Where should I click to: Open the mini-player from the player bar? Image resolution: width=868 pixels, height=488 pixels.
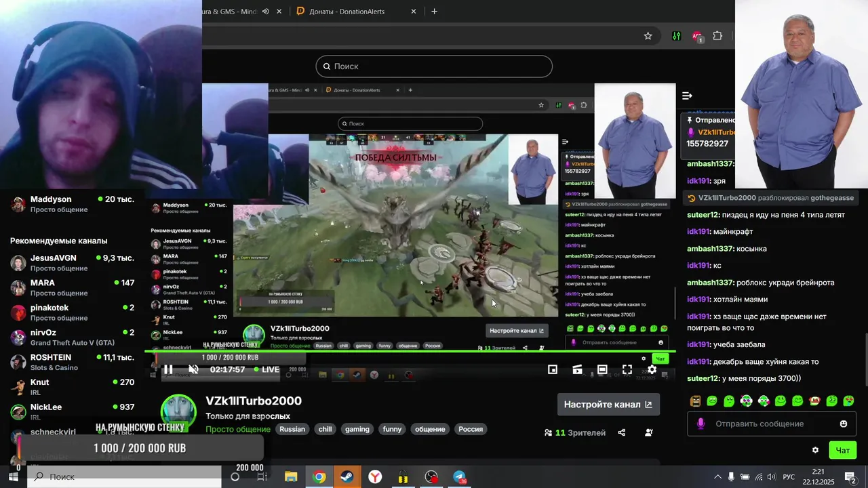553,369
